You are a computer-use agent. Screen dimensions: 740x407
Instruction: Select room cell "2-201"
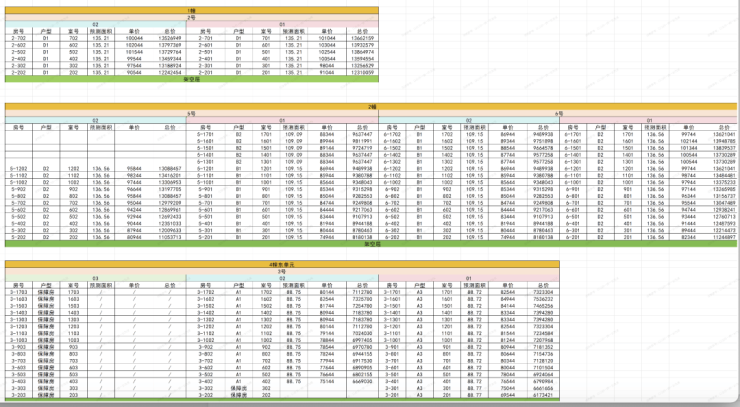pos(206,73)
